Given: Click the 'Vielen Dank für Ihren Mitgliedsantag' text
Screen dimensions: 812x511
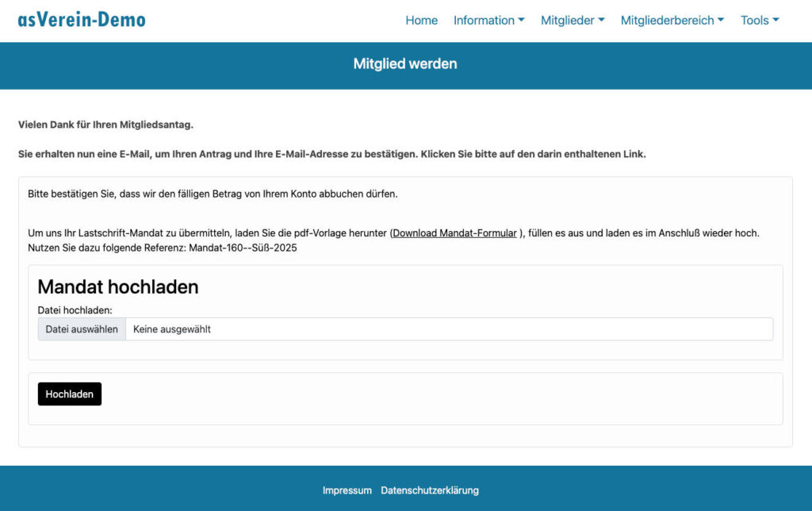Looking at the screenshot, I should [105, 125].
